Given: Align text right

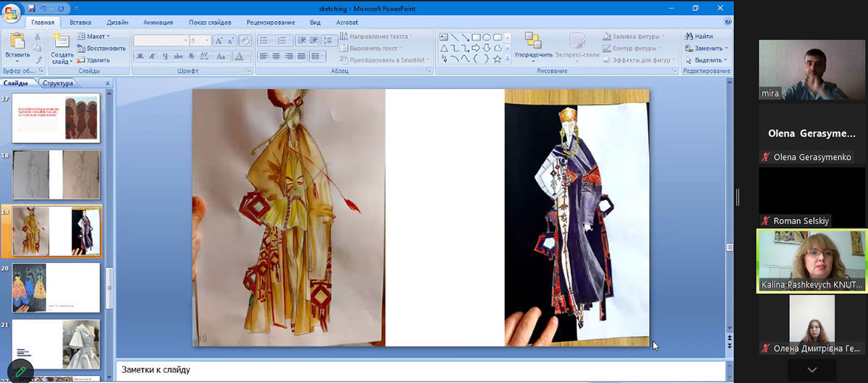Looking at the screenshot, I should click(289, 56).
